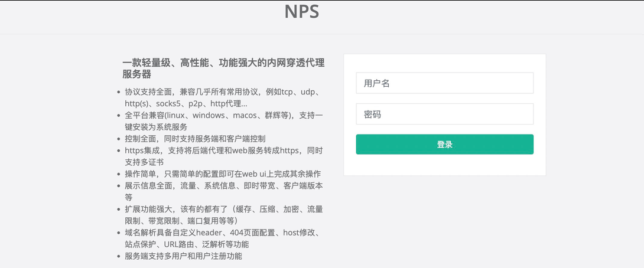Click the 用户名 username input field
This screenshot has height=268, width=644.
(444, 83)
